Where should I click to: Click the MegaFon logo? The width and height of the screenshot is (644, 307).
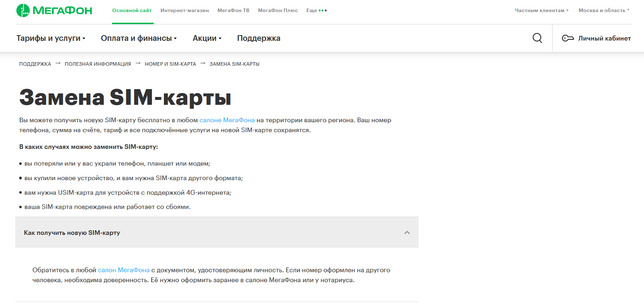coord(54,10)
